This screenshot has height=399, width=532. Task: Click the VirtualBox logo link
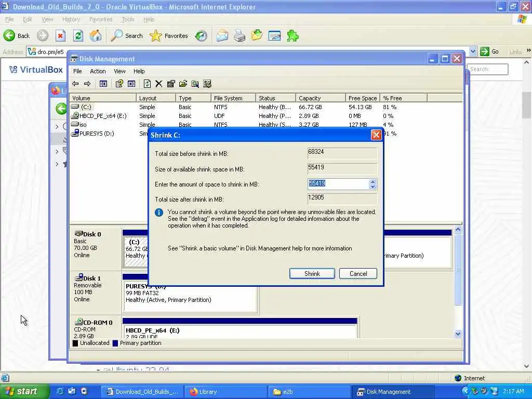click(36, 70)
